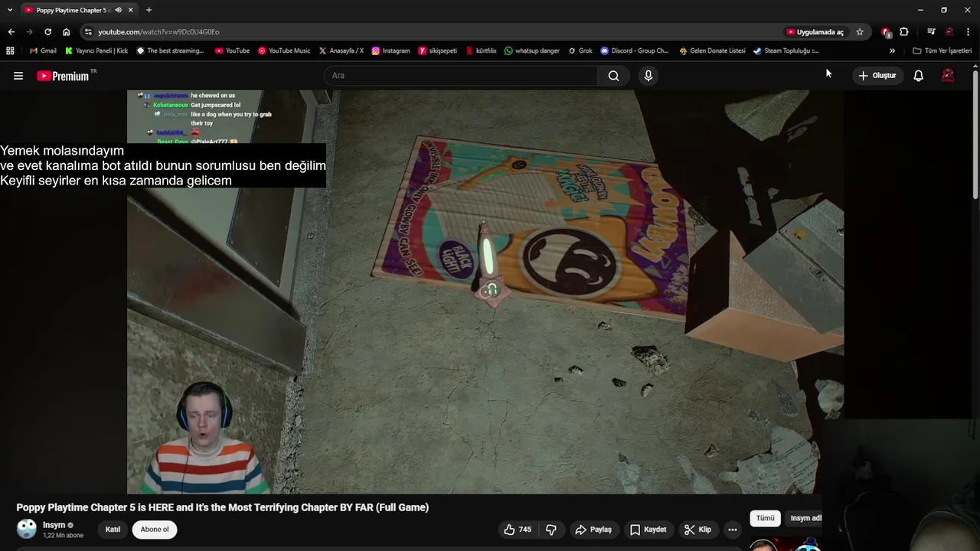The width and height of the screenshot is (980, 551).
Task: Open Steam Topluluğu bookmark
Action: (786, 51)
